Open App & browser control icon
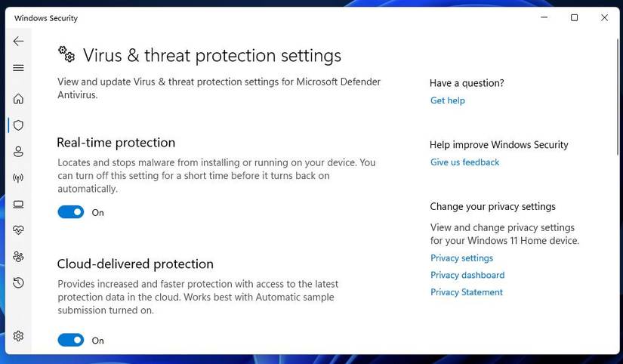The height and width of the screenshot is (364, 623). click(18, 204)
